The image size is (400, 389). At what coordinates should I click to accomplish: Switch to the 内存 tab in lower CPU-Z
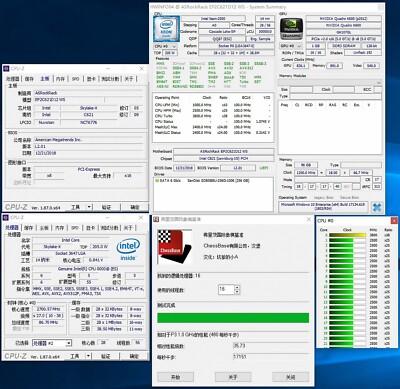[60, 228]
